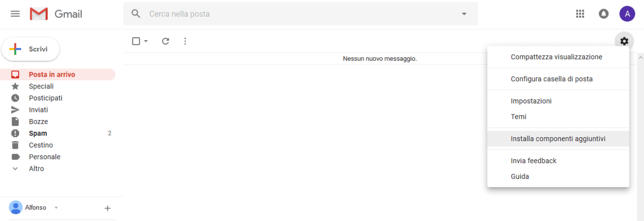
Task: Open the three-dot More options icon
Action: (x=185, y=41)
